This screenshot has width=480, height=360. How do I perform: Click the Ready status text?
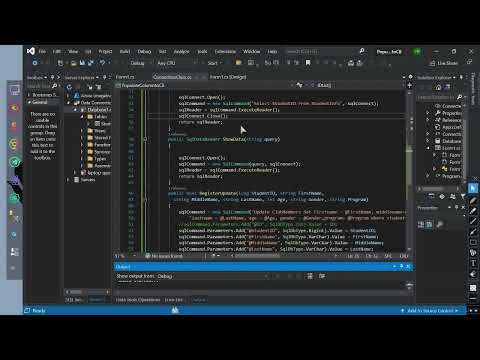pos(39,311)
